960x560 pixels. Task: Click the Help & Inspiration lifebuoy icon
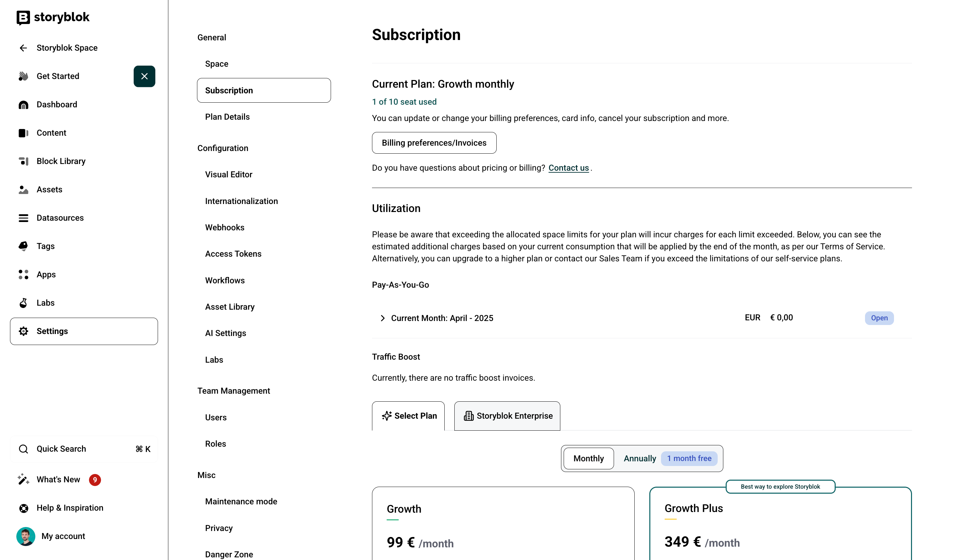tap(23, 508)
